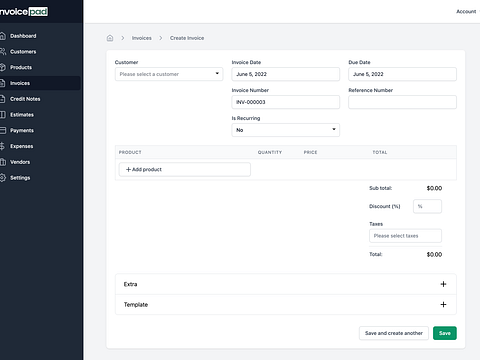
Task: Click the Credit Notes sidebar icon
Action: click(3, 99)
